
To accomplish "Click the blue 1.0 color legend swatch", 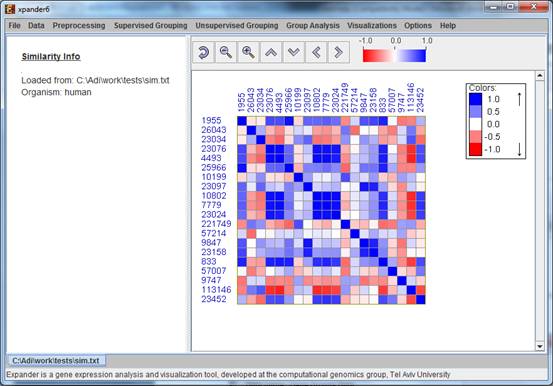I will click(x=475, y=99).
